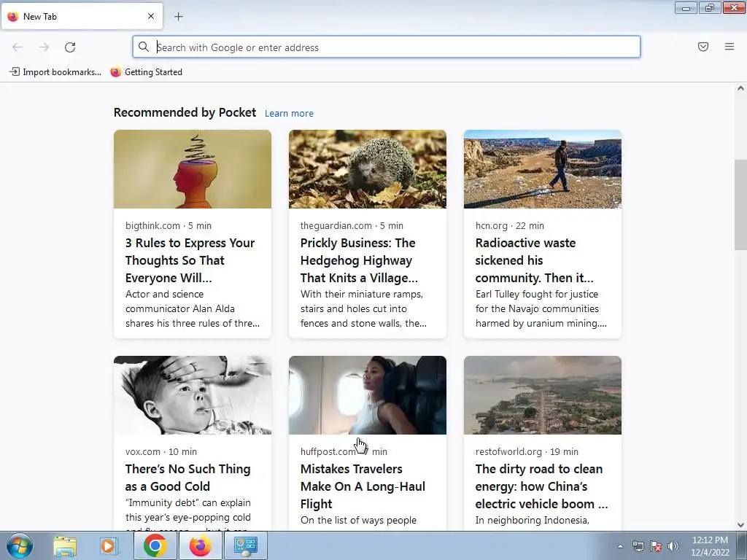Open the head with spiral article thumbnail
747x560 pixels.
[x=193, y=169]
